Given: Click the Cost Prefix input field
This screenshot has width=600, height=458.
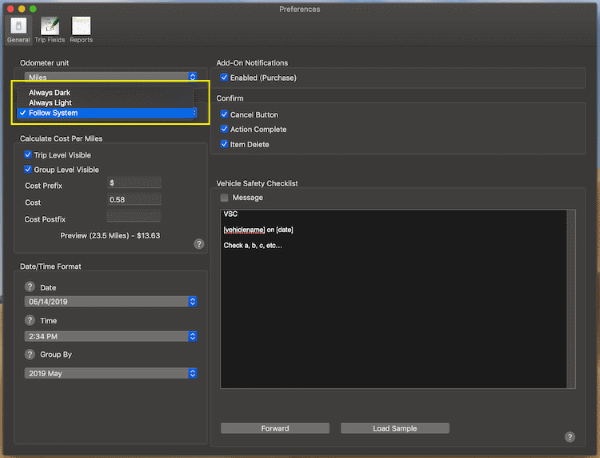Looking at the screenshot, I should (134, 183).
